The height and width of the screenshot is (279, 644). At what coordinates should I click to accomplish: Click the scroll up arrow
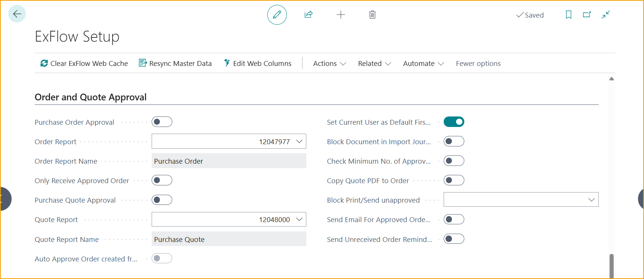[x=611, y=79]
